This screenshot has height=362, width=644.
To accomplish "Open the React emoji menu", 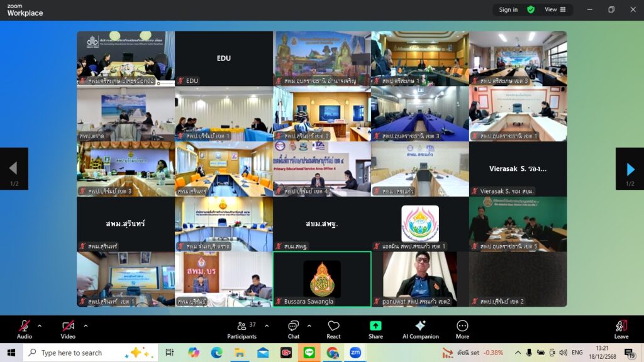I will point(333,329).
